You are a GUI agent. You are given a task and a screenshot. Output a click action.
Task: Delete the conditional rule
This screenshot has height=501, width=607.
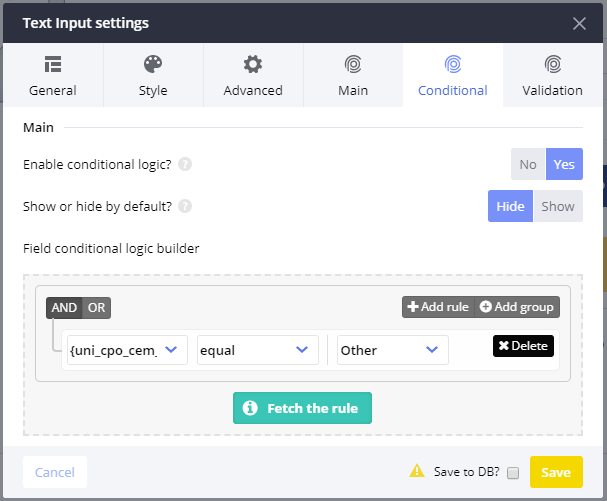coord(523,346)
